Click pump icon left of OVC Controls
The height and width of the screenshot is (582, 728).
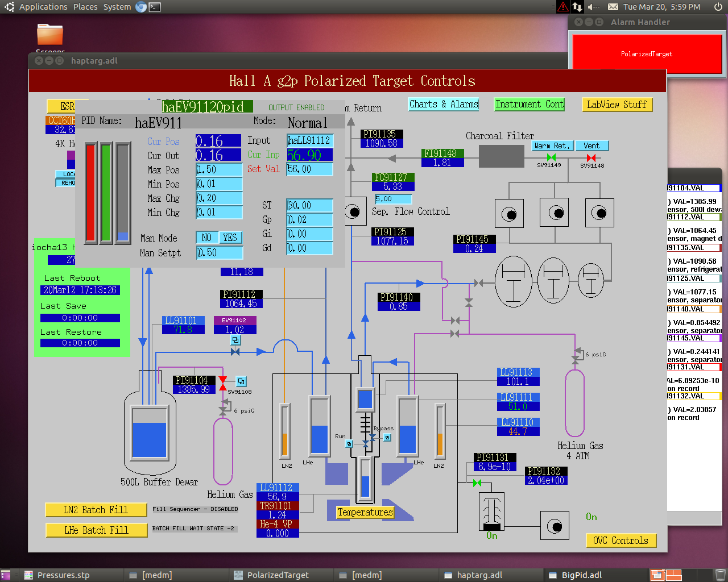coord(555,526)
